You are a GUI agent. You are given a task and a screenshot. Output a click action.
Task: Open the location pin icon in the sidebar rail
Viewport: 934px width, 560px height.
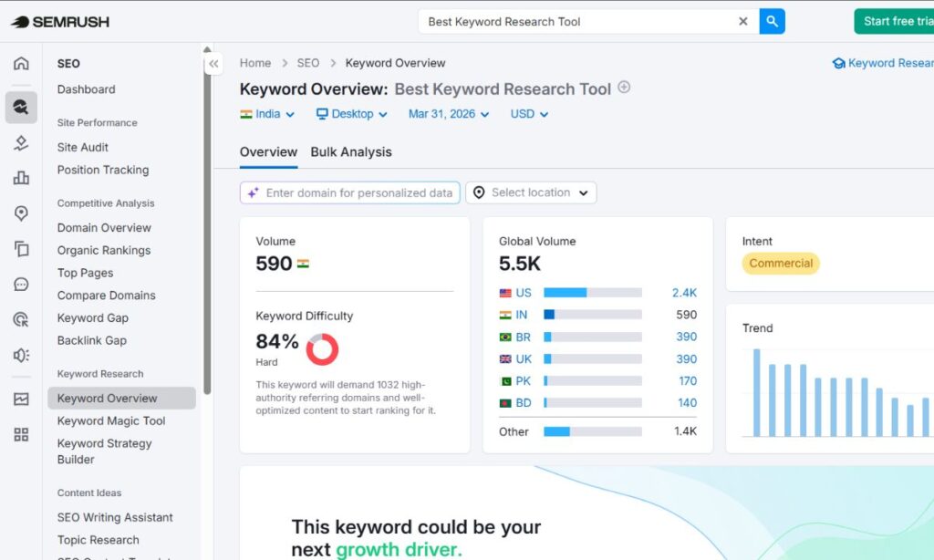pos(20,213)
